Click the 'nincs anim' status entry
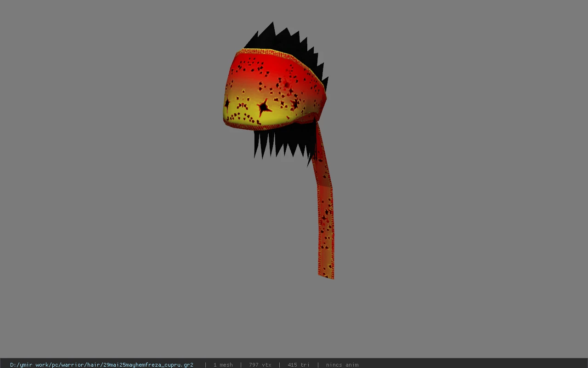 coord(342,365)
